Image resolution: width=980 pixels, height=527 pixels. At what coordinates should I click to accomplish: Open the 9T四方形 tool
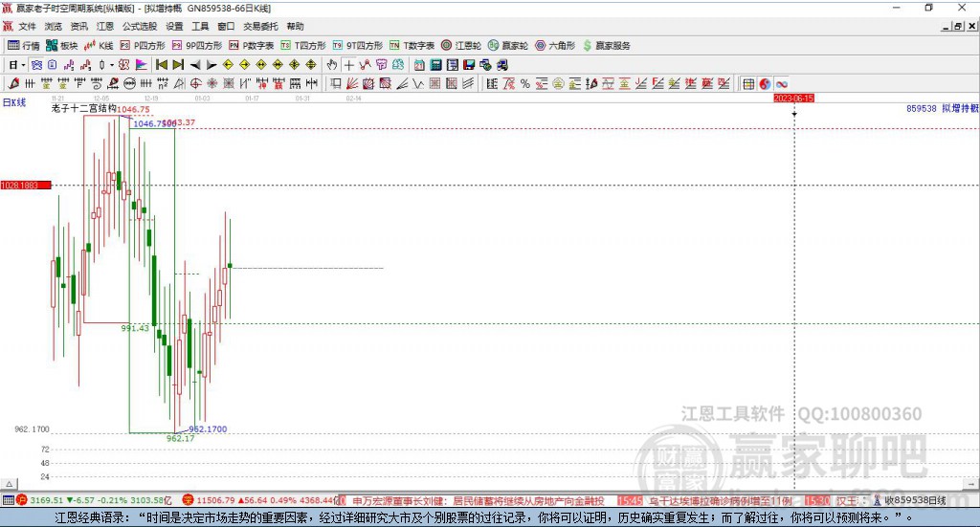(x=357, y=46)
